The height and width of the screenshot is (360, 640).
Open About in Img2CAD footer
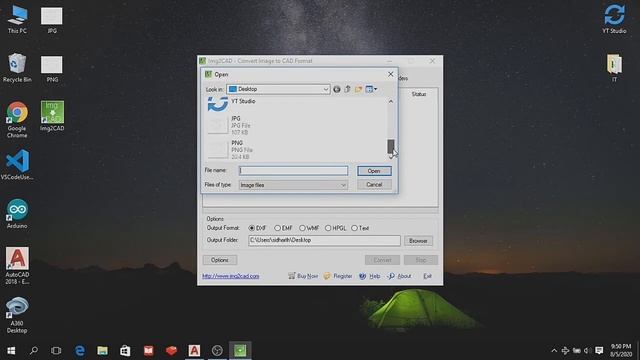(x=400, y=276)
